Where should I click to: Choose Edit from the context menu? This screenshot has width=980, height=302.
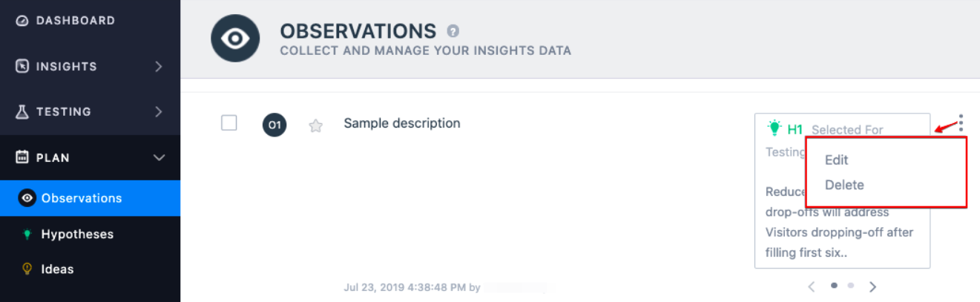click(x=836, y=160)
